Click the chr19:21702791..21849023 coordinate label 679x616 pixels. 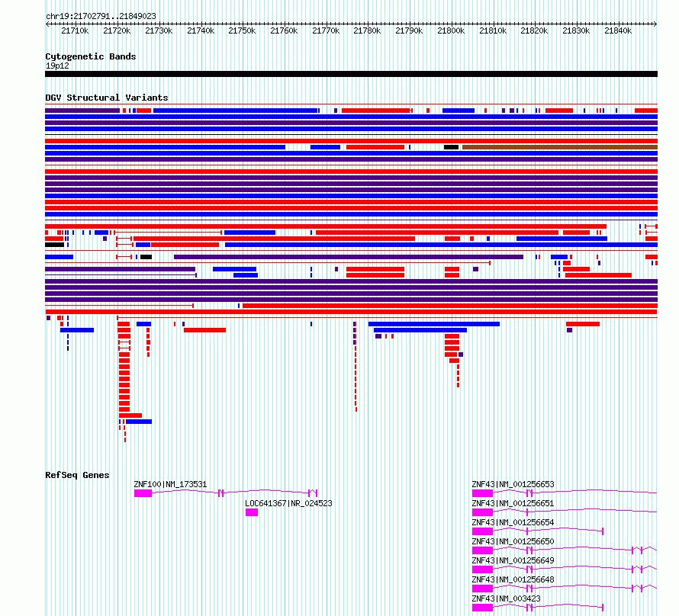(101, 16)
